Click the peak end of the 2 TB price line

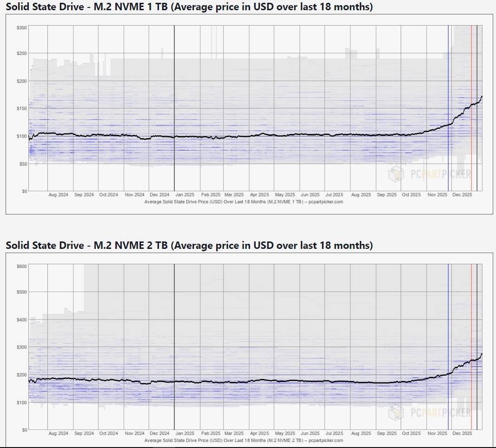(482, 354)
